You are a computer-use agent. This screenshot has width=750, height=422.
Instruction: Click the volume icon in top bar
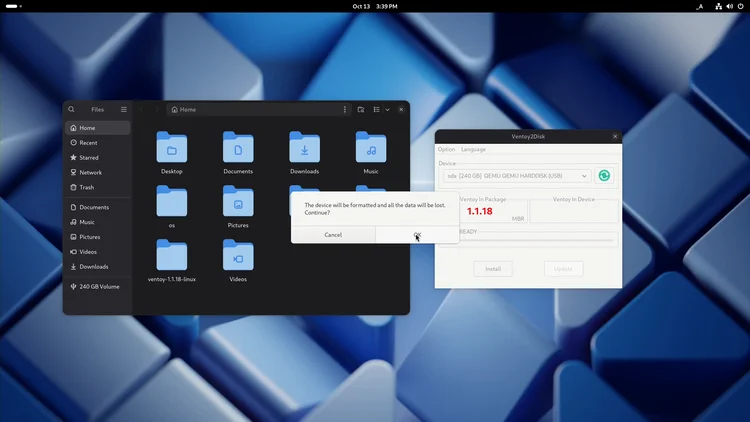click(729, 6)
